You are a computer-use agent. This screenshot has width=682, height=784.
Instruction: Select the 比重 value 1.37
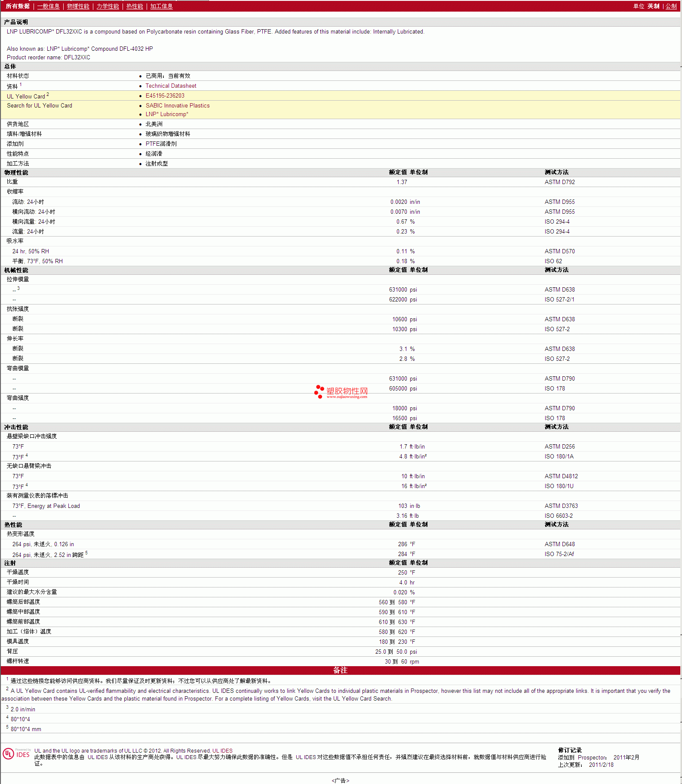(402, 182)
